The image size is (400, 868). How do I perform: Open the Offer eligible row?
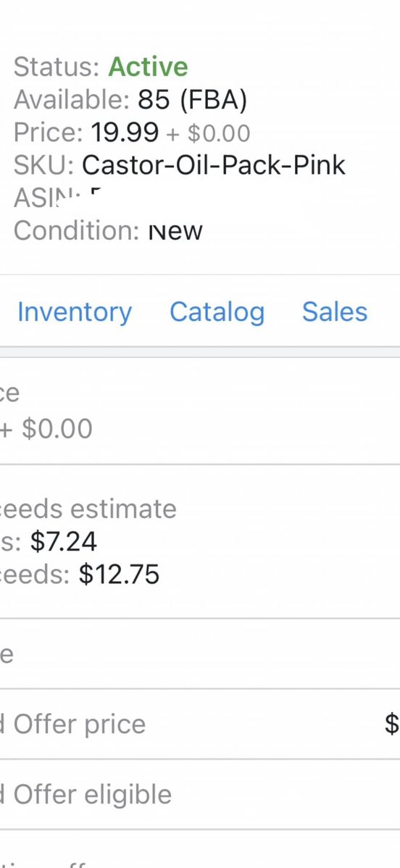200,794
